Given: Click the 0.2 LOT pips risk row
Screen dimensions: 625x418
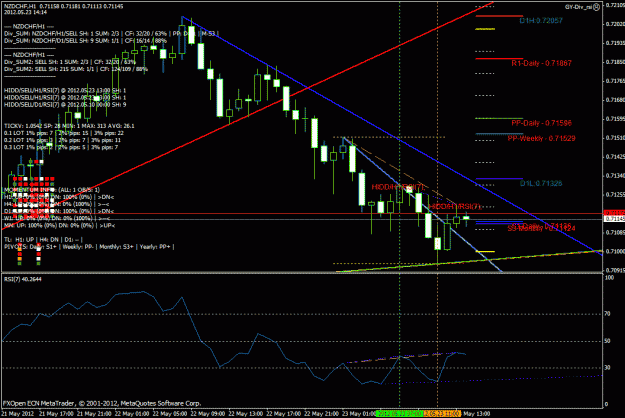Looking at the screenshot, I should point(62,140).
